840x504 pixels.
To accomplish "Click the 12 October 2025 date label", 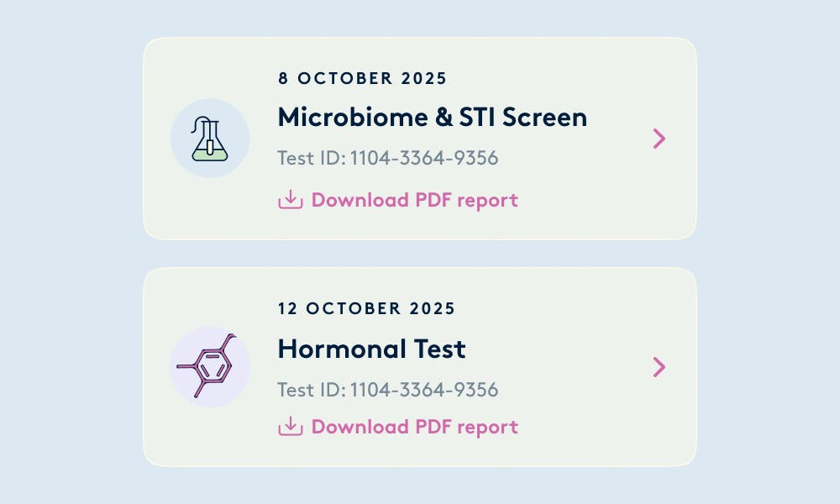I will coord(366,308).
